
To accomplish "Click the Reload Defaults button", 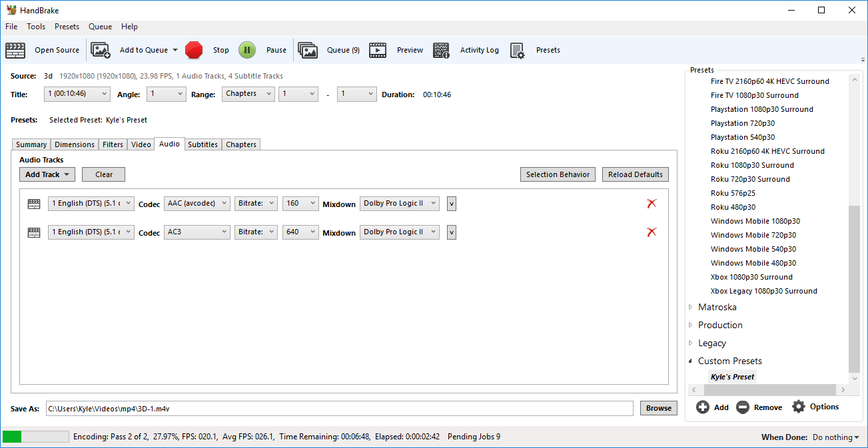I will 636,174.
